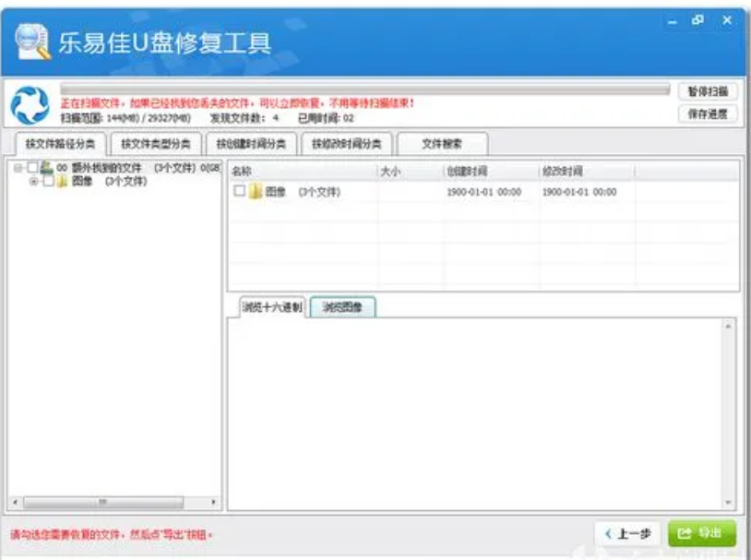Minimize the window
Viewport: 751px width, 560px height.
point(673,21)
